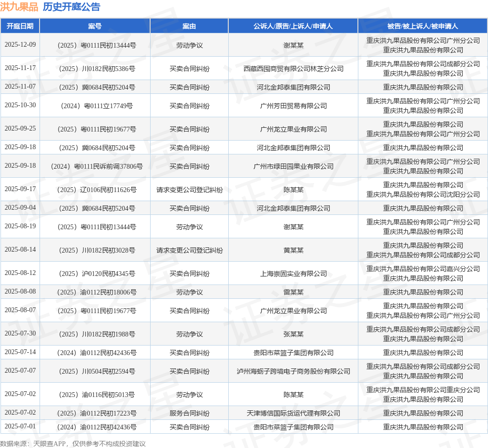Click 谢某某 in the 2025-12-09 row
The image size is (488, 448).
(294, 45)
